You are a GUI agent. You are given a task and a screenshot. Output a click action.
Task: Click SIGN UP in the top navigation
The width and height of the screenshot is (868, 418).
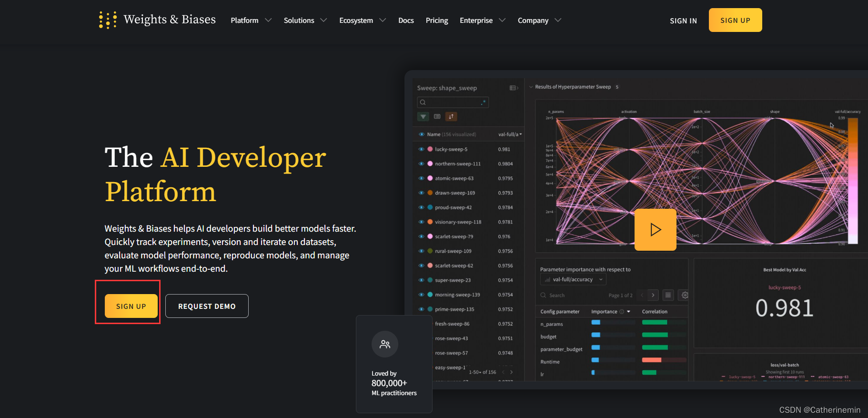coord(735,20)
